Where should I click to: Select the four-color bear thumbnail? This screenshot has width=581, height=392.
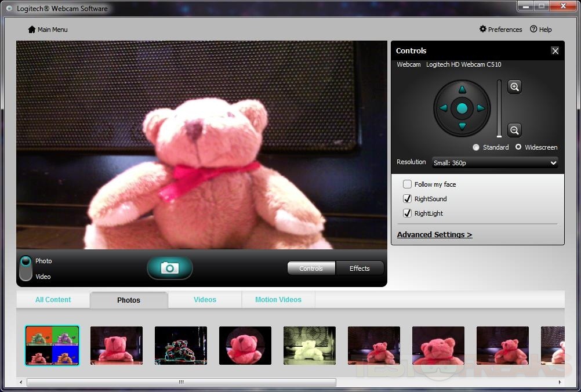point(52,346)
